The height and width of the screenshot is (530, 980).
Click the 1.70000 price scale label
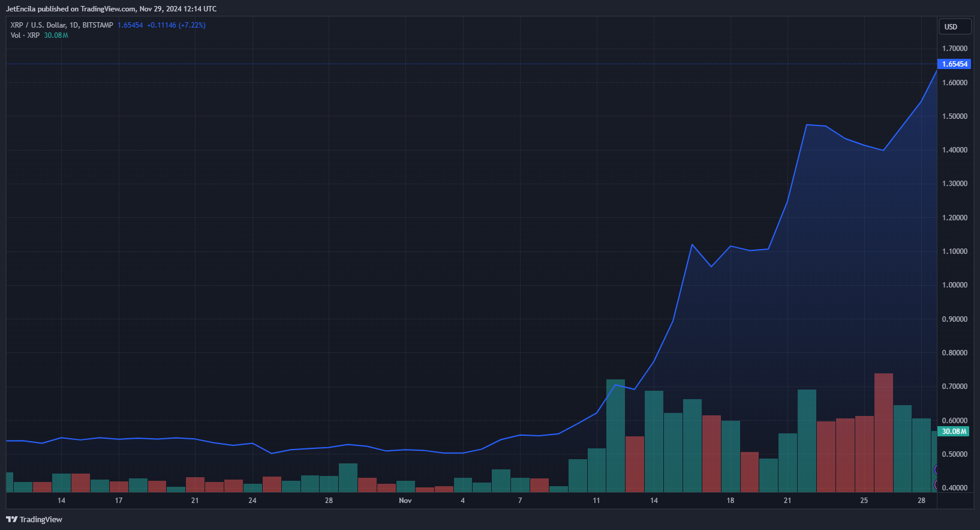(954, 49)
